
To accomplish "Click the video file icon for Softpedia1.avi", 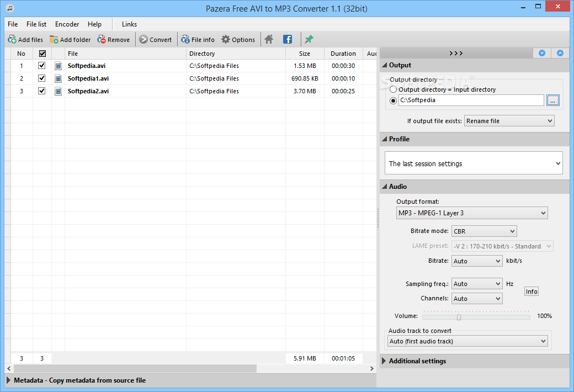I will tap(58, 78).
